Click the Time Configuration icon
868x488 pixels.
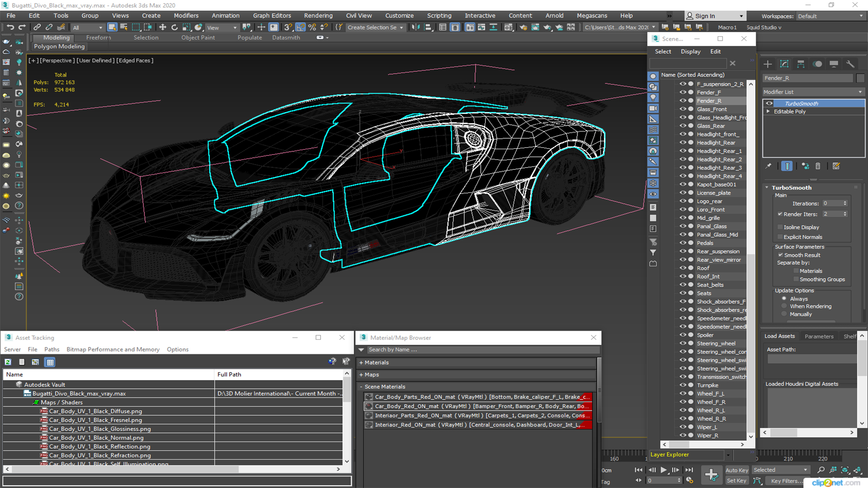point(689,480)
